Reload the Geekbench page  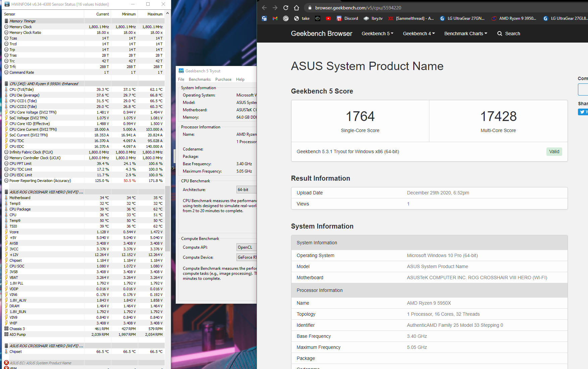(x=286, y=8)
